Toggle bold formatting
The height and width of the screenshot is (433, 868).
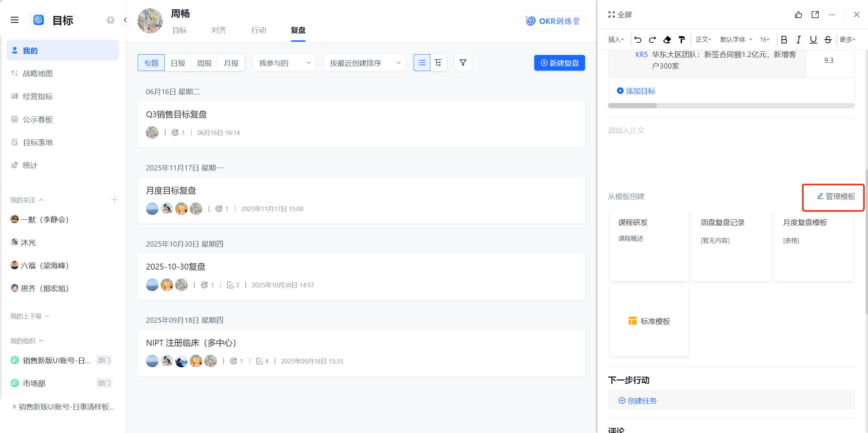784,40
